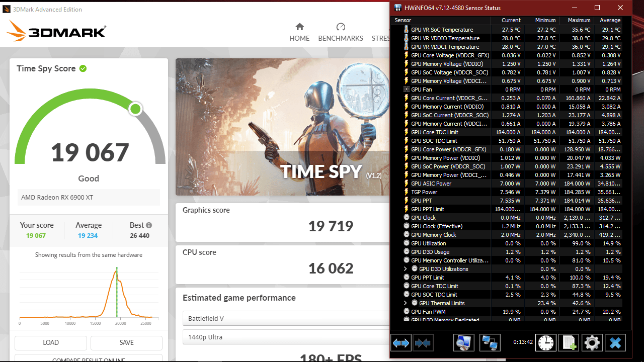This screenshot has width=644, height=362.
Task: Select the GPU VR SoC Temperature row
Action: (507, 30)
